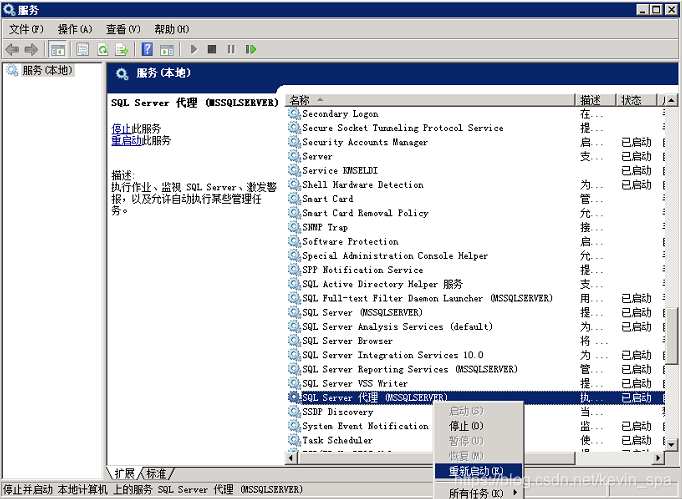Open the 查看(V) menu
Image resolution: width=682 pixels, height=499 pixels.
click(x=123, y=29)
